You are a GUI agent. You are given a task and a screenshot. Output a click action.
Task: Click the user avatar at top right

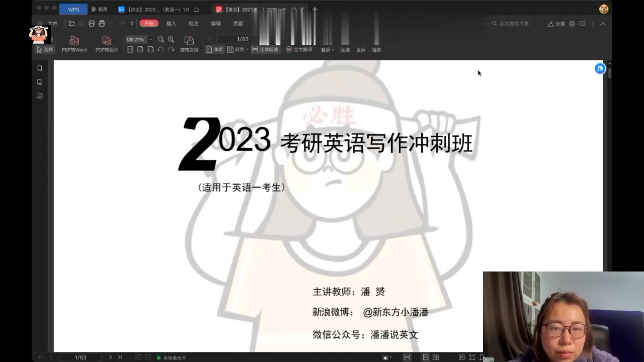[604, 9]
